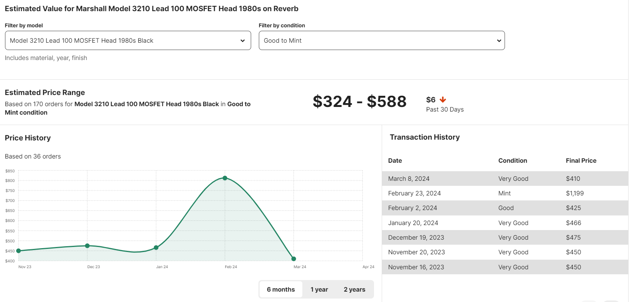Image resolution: width=644 pixels, height=302 pixels.
Task: Select the November 16, 2023 transaction row
Action: tap(505, 267)
